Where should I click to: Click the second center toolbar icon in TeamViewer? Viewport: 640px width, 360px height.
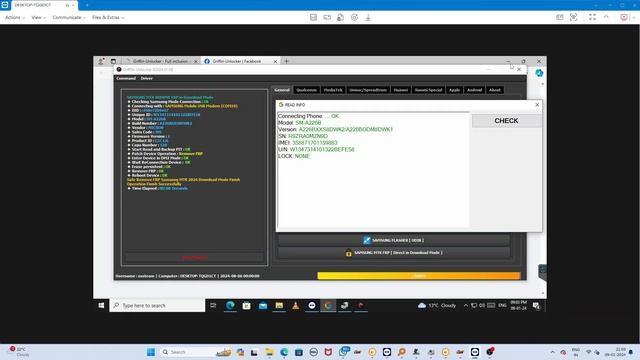[327, 17]
